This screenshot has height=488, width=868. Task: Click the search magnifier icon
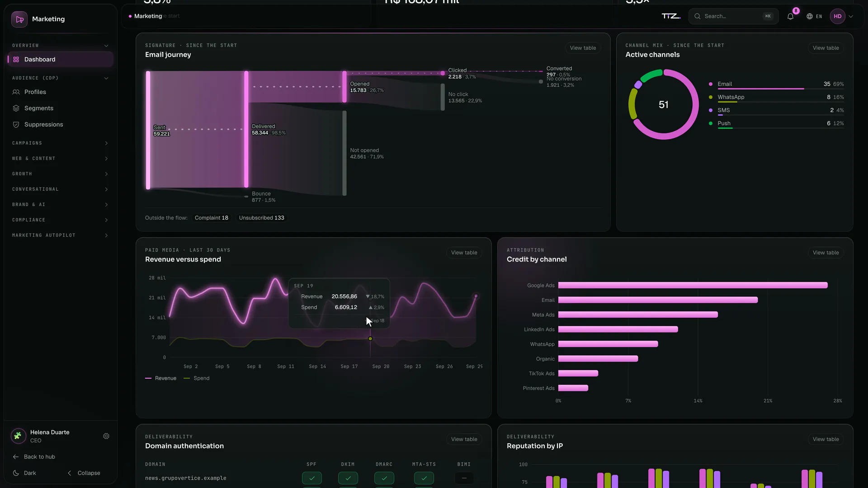pyautogui.click(x=698, y=16)
